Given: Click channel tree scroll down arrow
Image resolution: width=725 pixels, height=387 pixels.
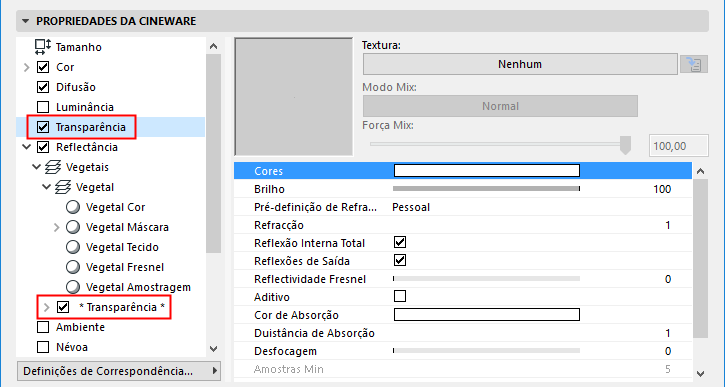Looking at the screenshot, I should 213,349.
